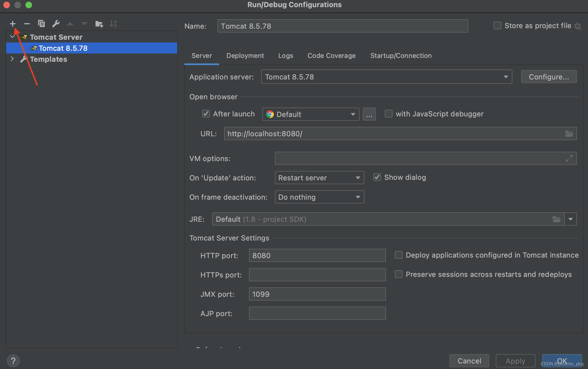Enable with JavaScript debugger option
Screen dimensions: 588x369
tap(388, 114)
